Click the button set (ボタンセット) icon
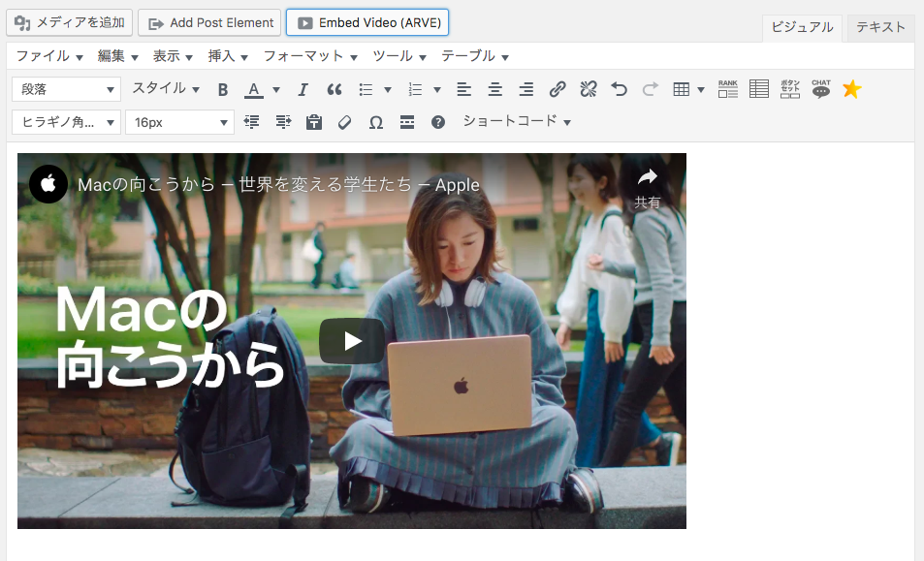The image size is (924, 561). point(790,89)
